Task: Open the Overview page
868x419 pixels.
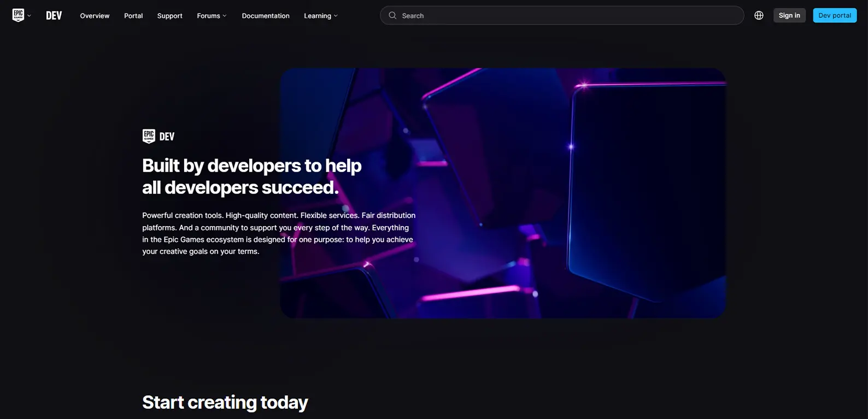Action: point(95,16)
